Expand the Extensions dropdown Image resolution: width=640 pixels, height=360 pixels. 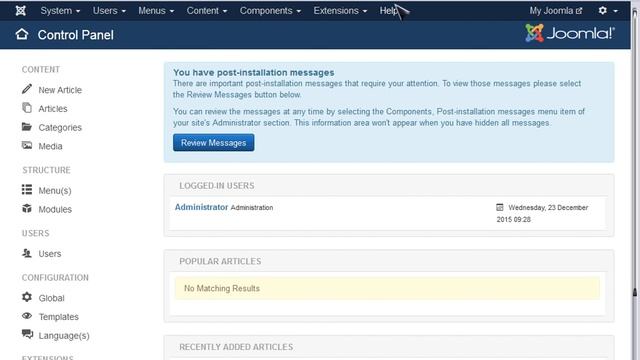tap(340, 11)
